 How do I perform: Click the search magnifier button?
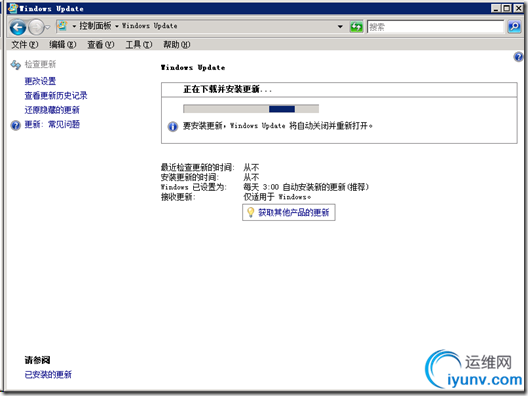click(x=514, y=27)
